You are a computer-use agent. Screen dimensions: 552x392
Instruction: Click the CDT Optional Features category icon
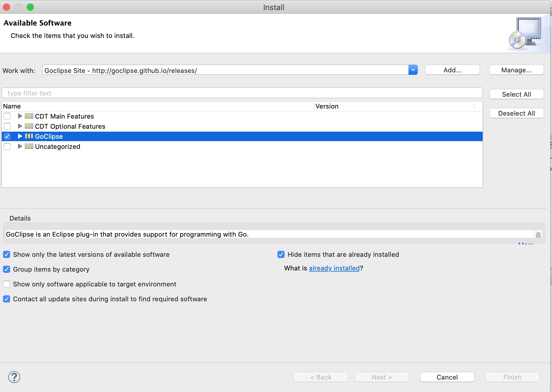pos(29,126)
